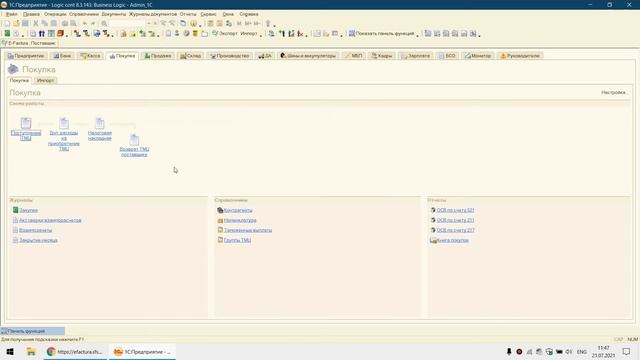Switch to the Склад section tab
Screen dimensions: 640x360
tap(191, 56)
